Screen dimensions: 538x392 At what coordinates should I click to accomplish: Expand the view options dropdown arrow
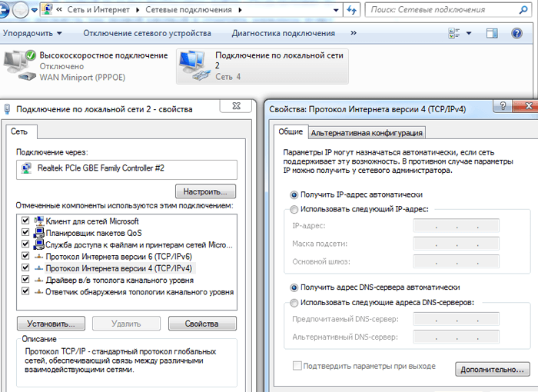click(469, 34)
